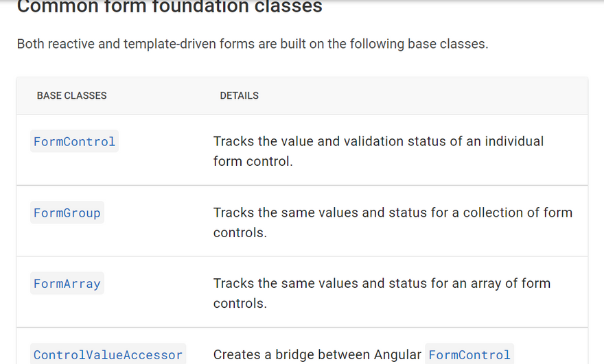Open the FormArray class link
This screenshot has height=364, width=604.
(67, 284)
